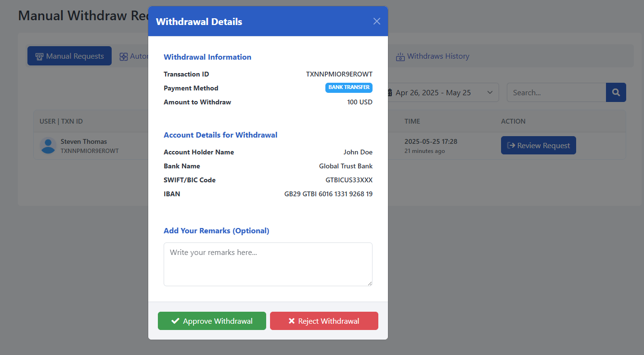
Task: Click the BANK TRANSFER payment method badge
Action: tap(349, 88)
